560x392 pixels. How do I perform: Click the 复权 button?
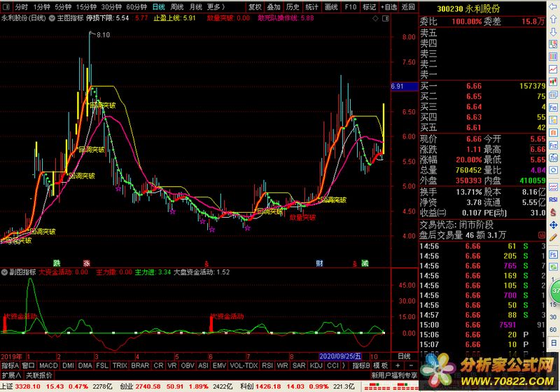coord(255,7)
